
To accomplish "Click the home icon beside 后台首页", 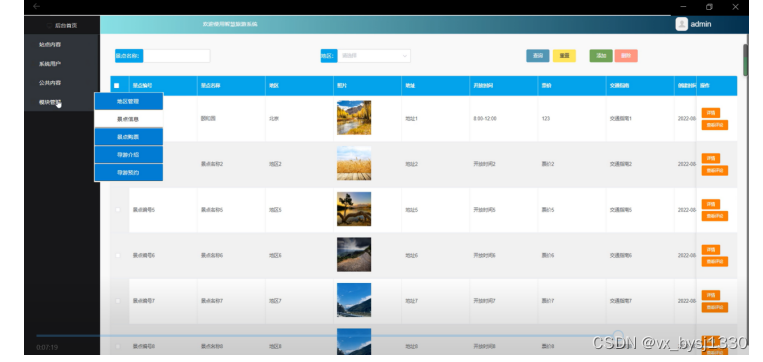I will tap(49, 25).
